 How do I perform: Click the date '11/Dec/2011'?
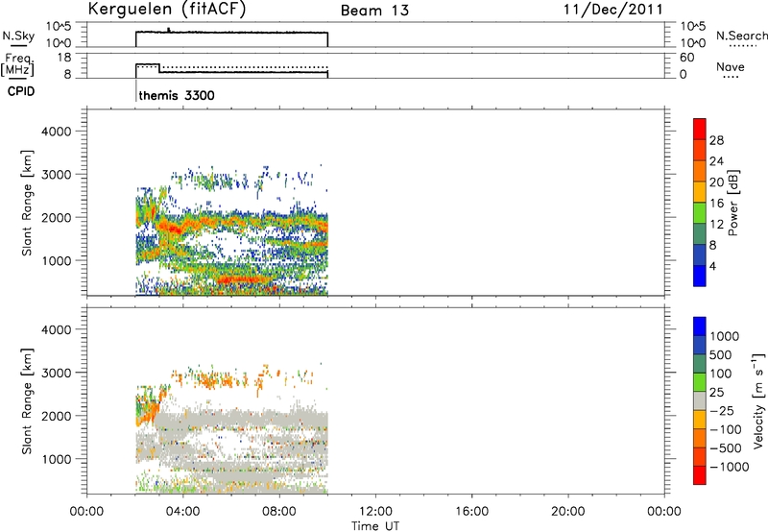coord(613,10)
